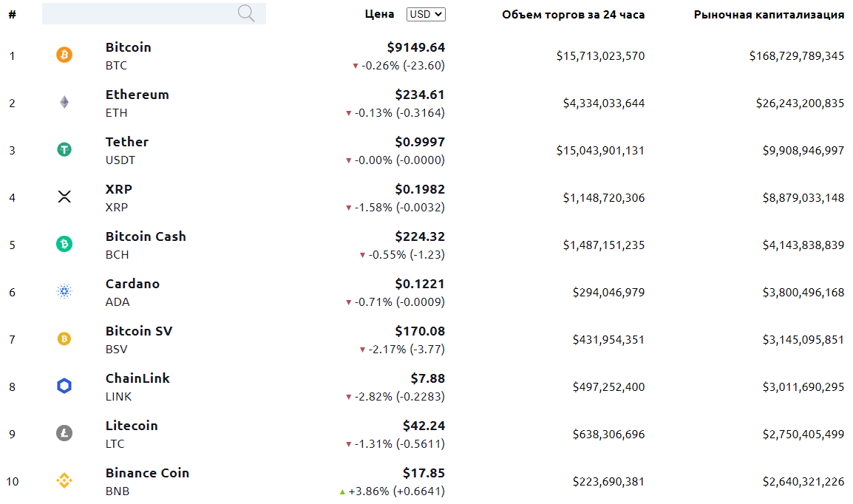
Task: Click the Tether green logo icon
Action: pyautogui.click(x=64, y=149)
